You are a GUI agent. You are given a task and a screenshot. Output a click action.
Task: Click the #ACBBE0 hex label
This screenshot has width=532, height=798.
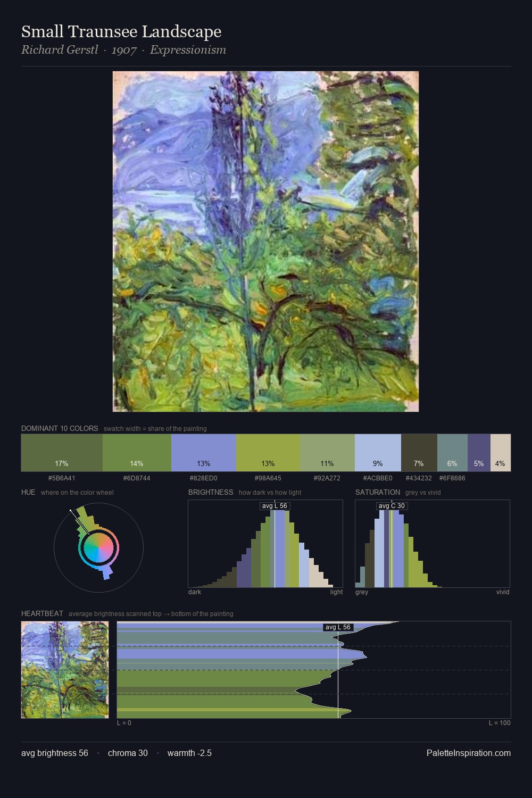pyautogui.click(x=378, y=478)
